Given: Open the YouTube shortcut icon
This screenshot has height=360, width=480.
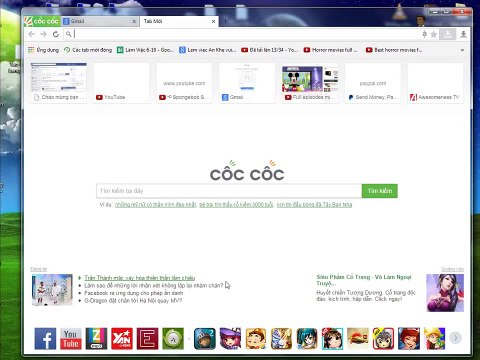Looking at the screenshot, I should [71, 339].
